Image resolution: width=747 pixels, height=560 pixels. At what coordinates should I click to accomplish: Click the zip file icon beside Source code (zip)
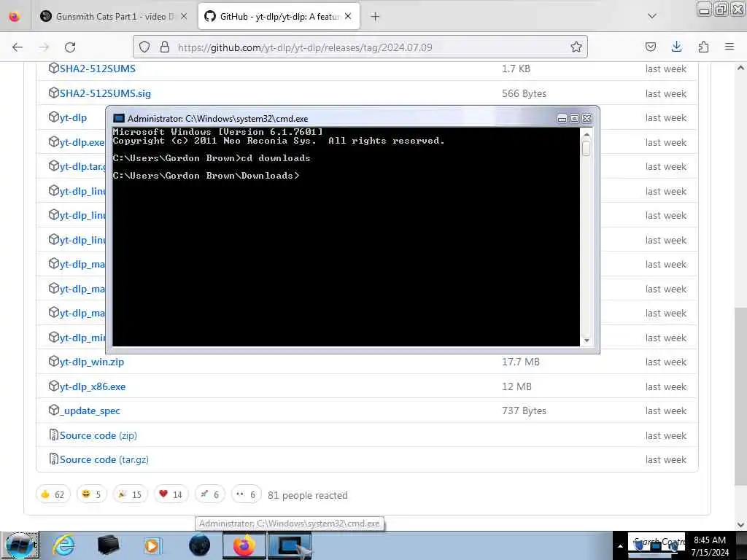pos(53,435)
